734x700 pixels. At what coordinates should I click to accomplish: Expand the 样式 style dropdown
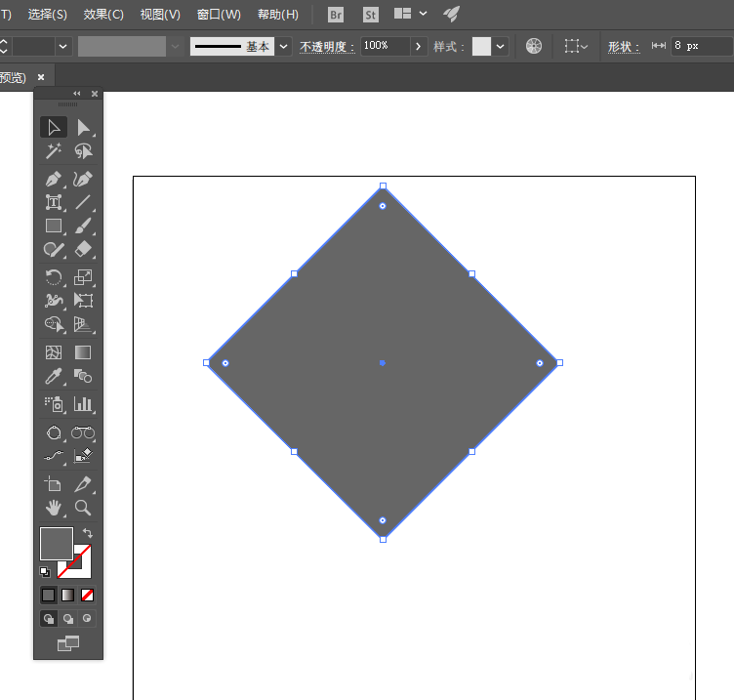pos(501,46)
